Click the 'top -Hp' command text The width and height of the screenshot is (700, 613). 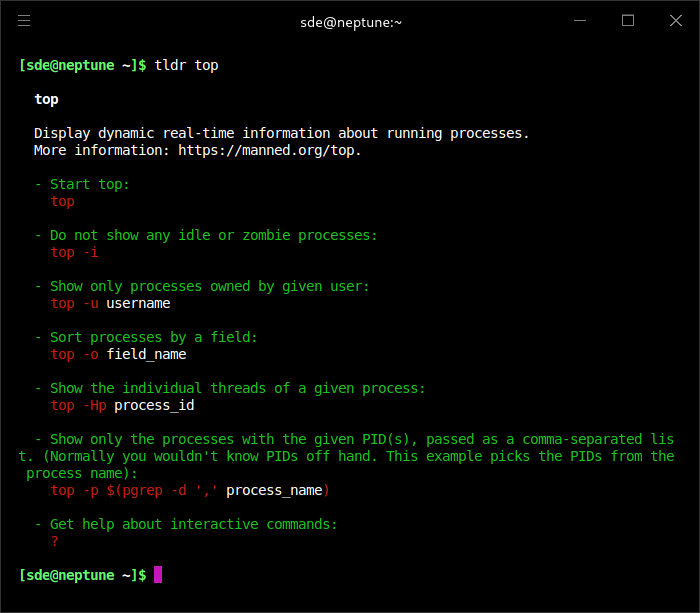[x=79, y=405]
